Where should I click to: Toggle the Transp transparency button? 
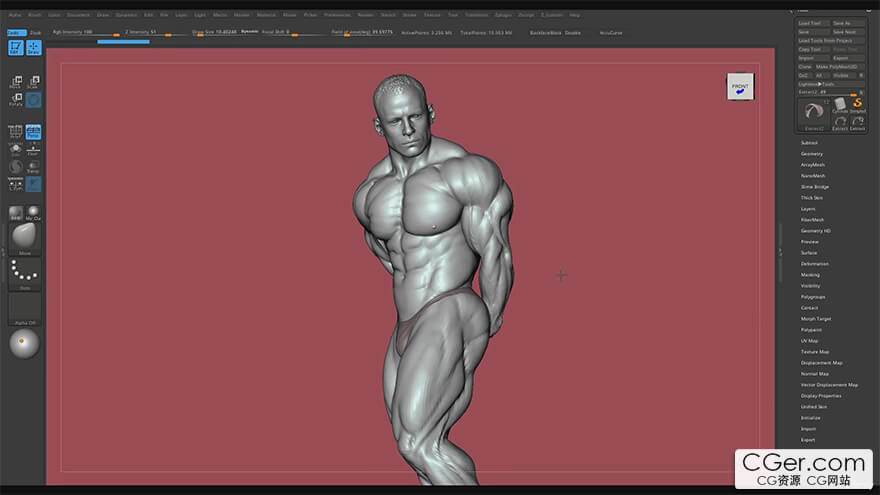click(33, 167)
